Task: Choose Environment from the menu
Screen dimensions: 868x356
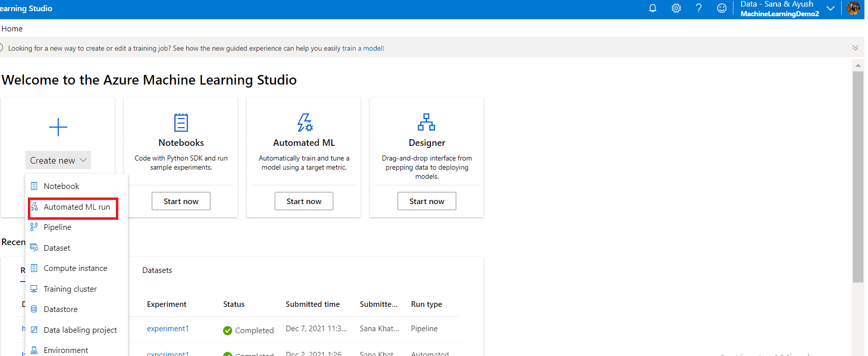Action: (x=76, y=350)
